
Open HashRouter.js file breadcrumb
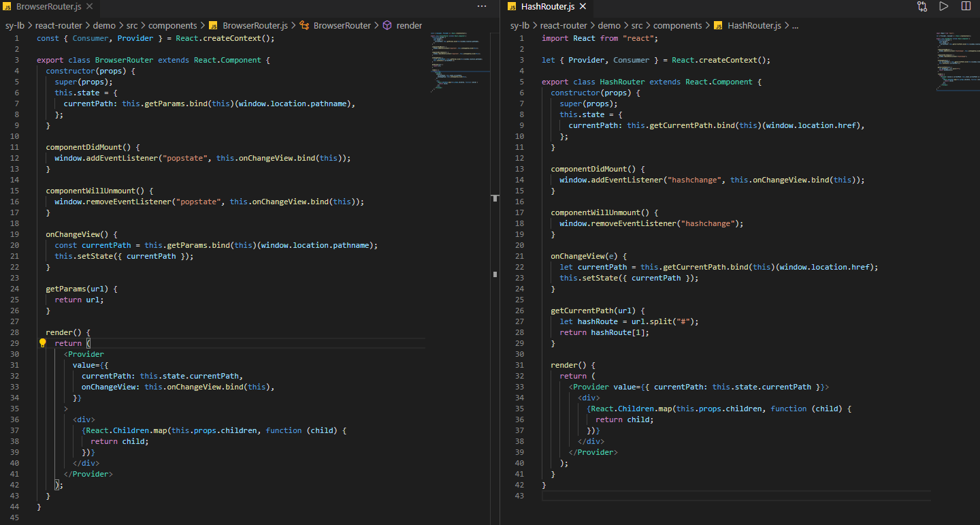[747, 25]
